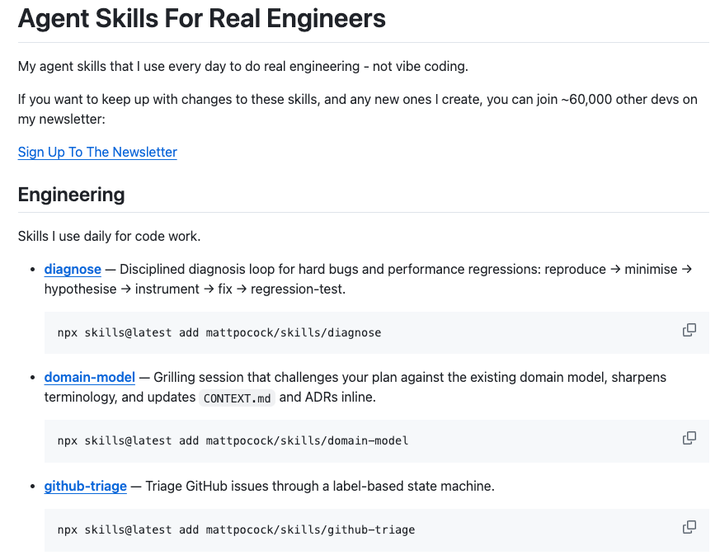
Task: Click the npx skills/domain-model command text
Action: coord(233,441)
